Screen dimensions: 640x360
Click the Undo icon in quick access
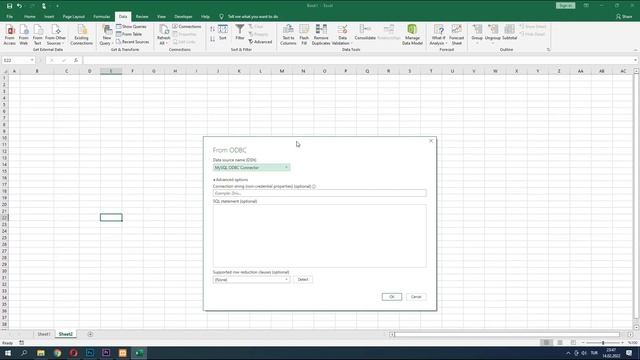point(19,6)
